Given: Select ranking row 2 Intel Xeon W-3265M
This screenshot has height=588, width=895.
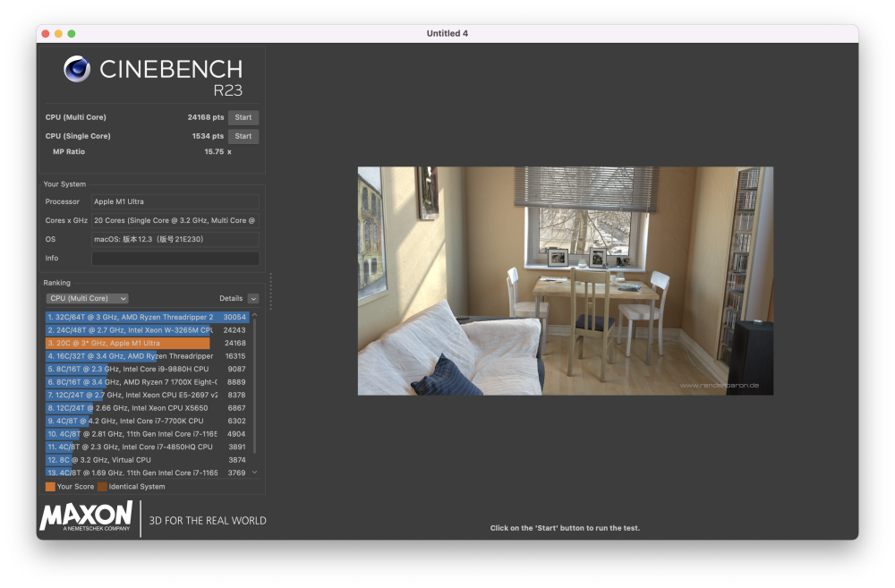Looking at the screenshot, I should point(148,330).
